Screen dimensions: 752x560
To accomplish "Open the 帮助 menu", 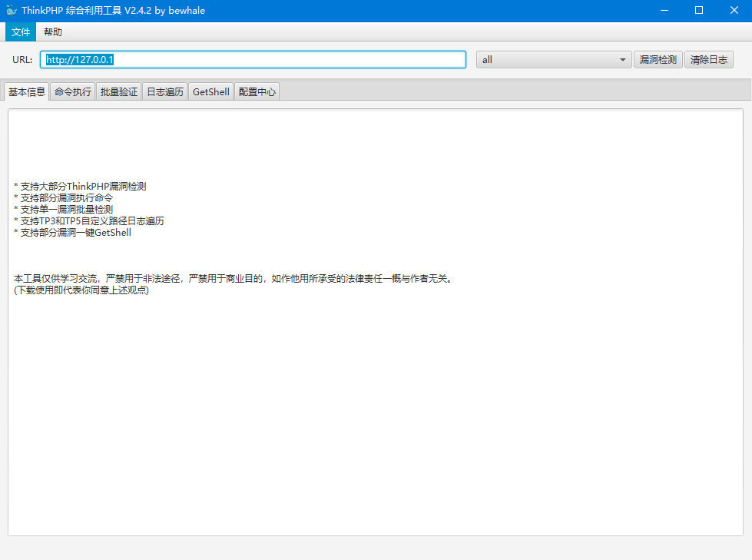I will point(53,31).
